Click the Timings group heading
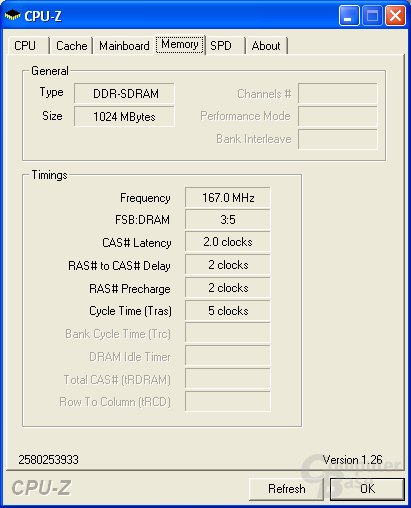This screenshot has height=508, width=411. [x=49, y=175]
